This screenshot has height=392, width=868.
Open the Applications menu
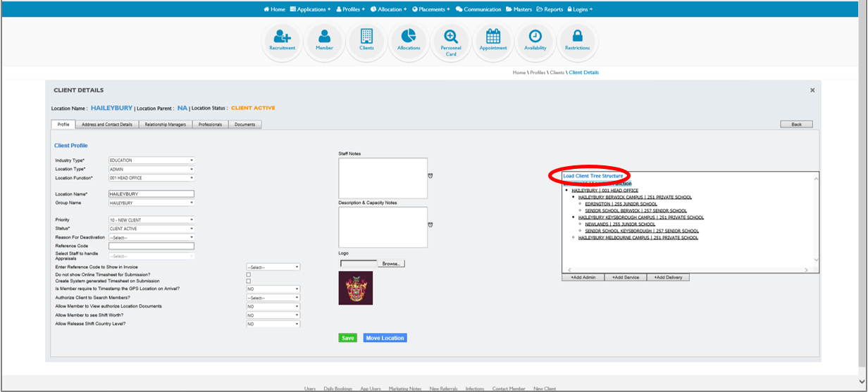coord(310,9)
